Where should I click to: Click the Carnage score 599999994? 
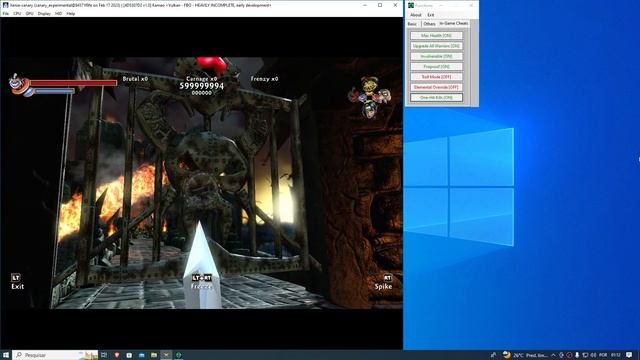coord(202,86)
